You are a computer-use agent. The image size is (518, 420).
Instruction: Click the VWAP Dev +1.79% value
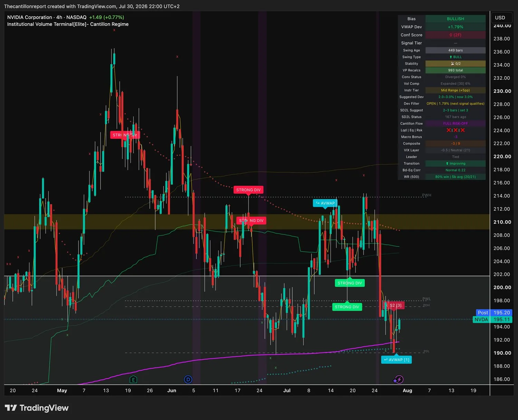[x=455, y=27]
